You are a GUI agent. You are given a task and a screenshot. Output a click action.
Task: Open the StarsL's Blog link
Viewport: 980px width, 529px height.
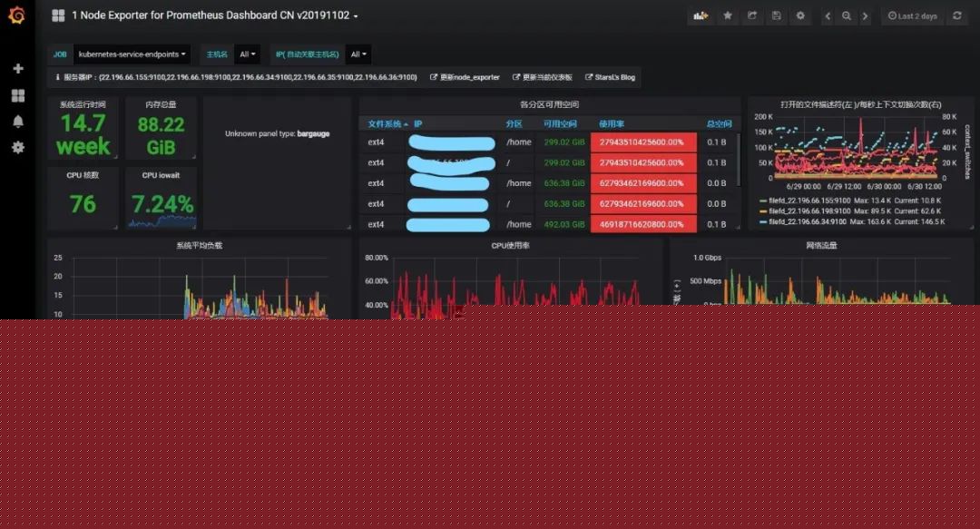pos(610,77)
